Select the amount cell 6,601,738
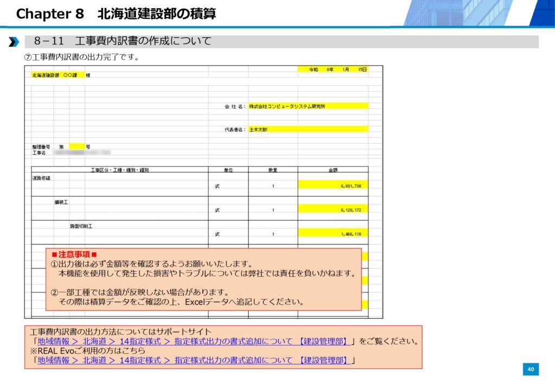This screenshot has height=392, width=555. coord(333,186)
